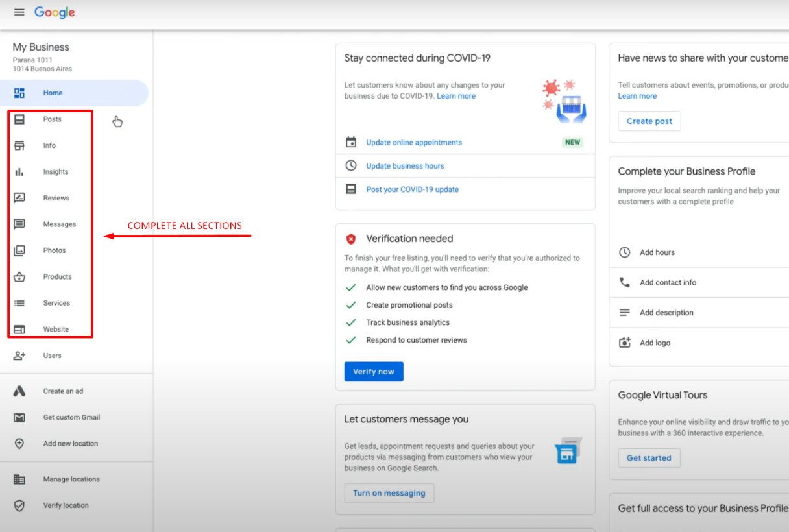789x532 pixels.
Task: Click the Services list icon
Action: [19, 303]
